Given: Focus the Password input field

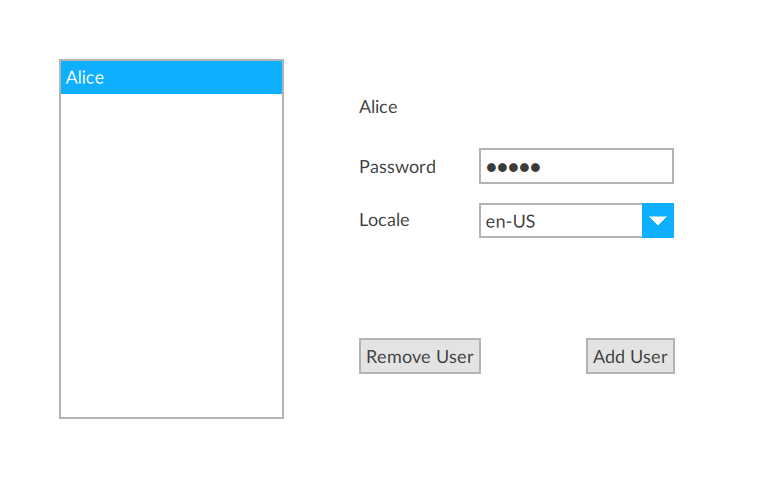Looking at the screenshot, I should 576,167.
